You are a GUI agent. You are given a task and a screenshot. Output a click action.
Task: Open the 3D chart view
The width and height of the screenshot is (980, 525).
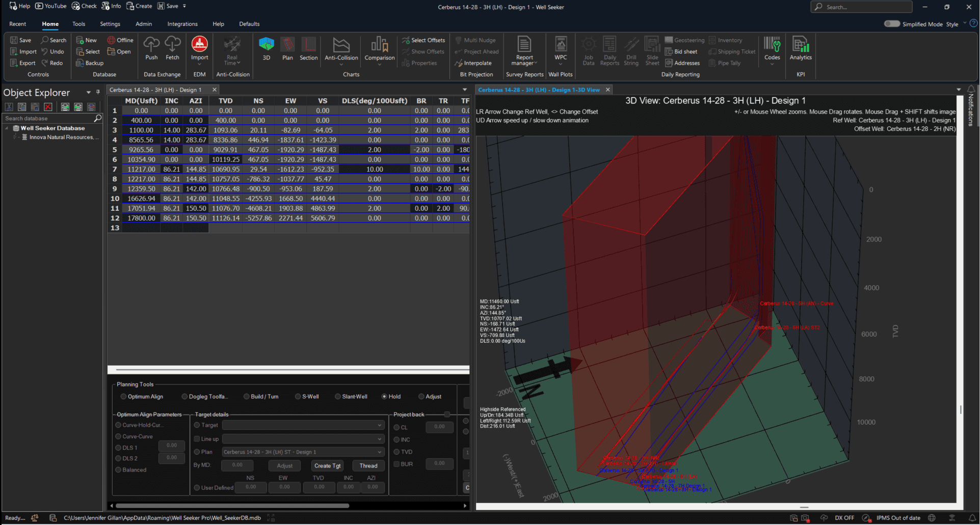click(x=266, y=49)
